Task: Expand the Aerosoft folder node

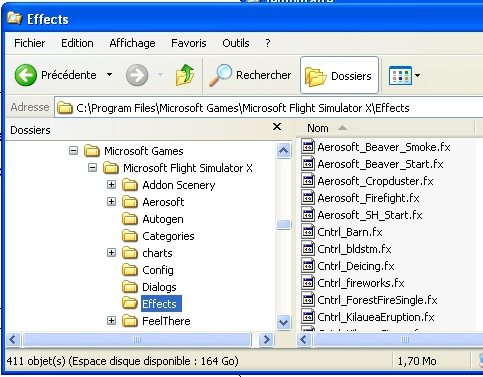Action: [x=111, y=202]
